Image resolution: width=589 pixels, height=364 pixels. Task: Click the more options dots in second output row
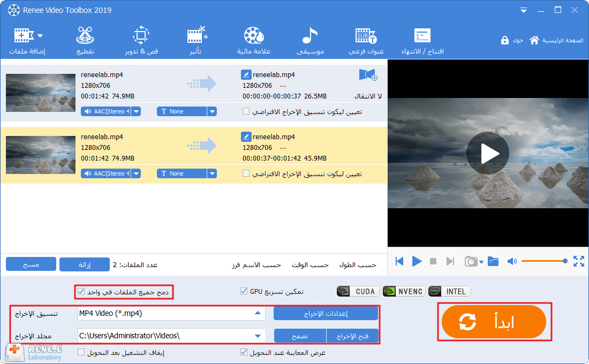(x=283, y=148)
